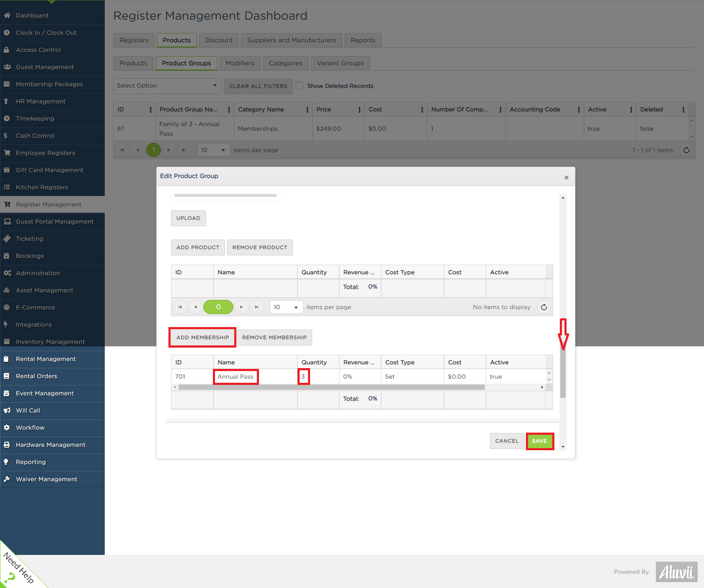Click the Save button
Viewport: 704px width, 588px height.
point(540,441)
